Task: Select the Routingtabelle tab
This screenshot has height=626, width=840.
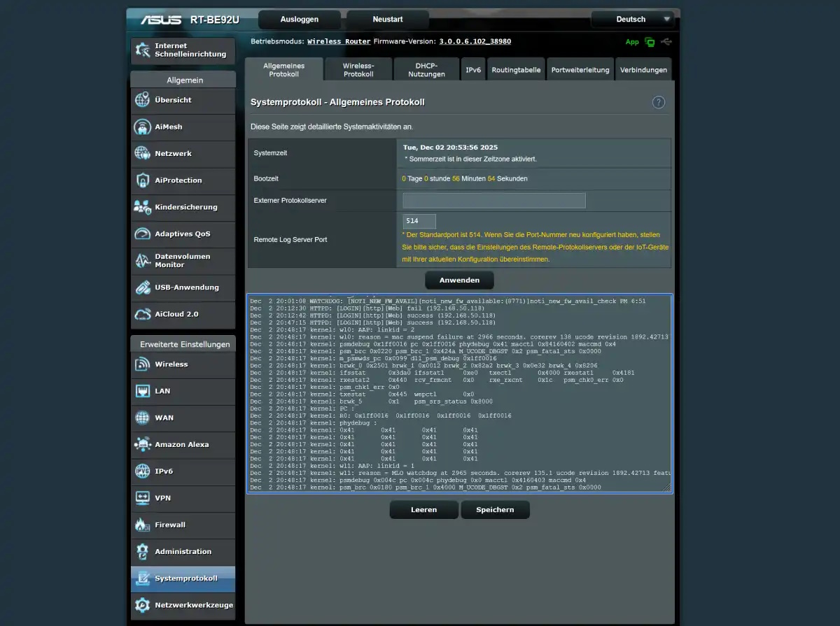Action: pyautogui.click(x=516, y=70)
